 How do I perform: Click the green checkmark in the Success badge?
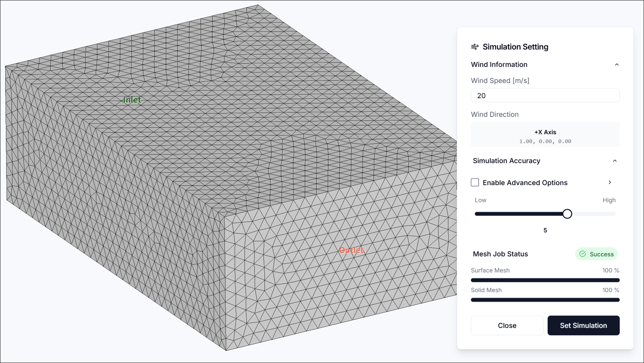582,254
